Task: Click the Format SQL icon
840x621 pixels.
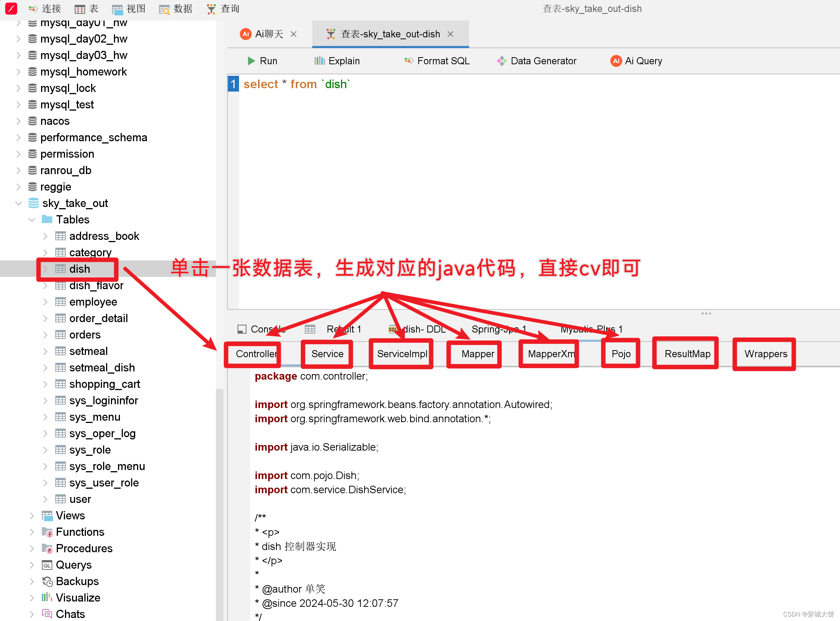Action: click(408, 61)
